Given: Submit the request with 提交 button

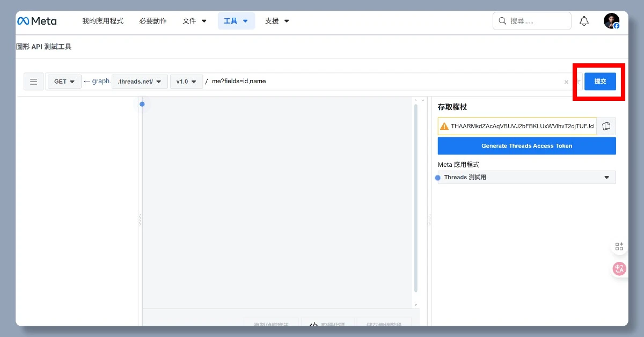Looking at the screenshot, I should 600,82.
